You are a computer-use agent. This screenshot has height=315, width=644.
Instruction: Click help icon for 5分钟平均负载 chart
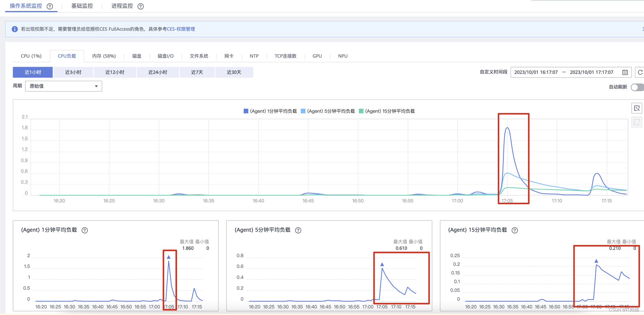click(298, 230)
